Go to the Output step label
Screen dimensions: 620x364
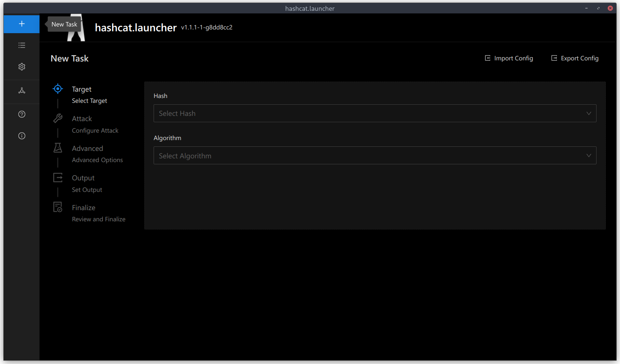[x=83, y=178]
